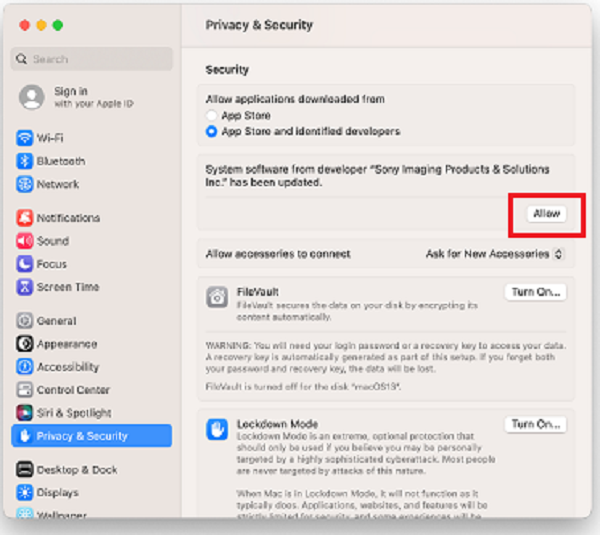Select the App Store radio button
The height and width of the screenshot is (535, 600).
tap(212, 116)
